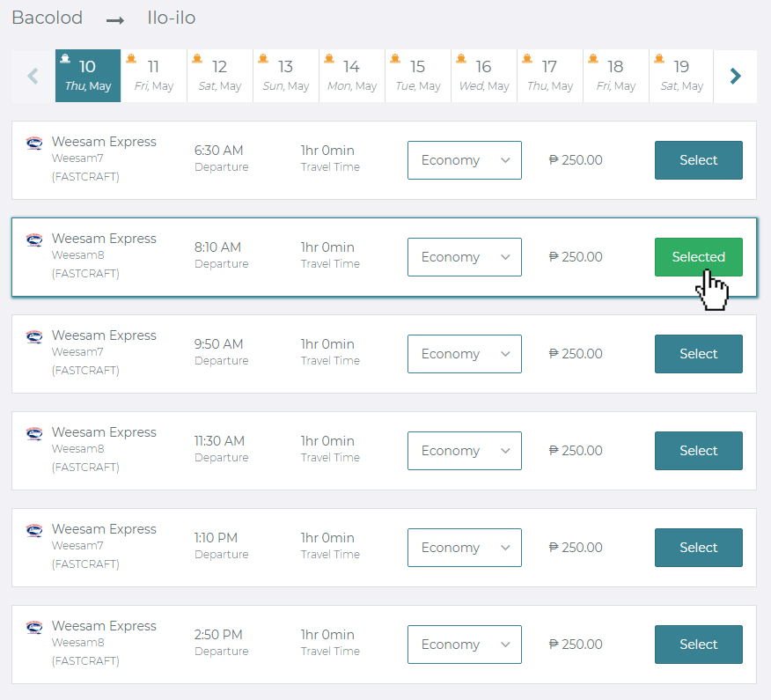Select the 6:30 AM Weesam7 trip
771x700 pixels.
699,160
